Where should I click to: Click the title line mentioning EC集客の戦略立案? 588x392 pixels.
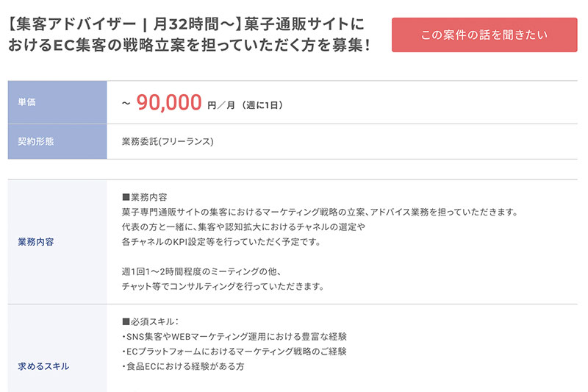(188, 46)
